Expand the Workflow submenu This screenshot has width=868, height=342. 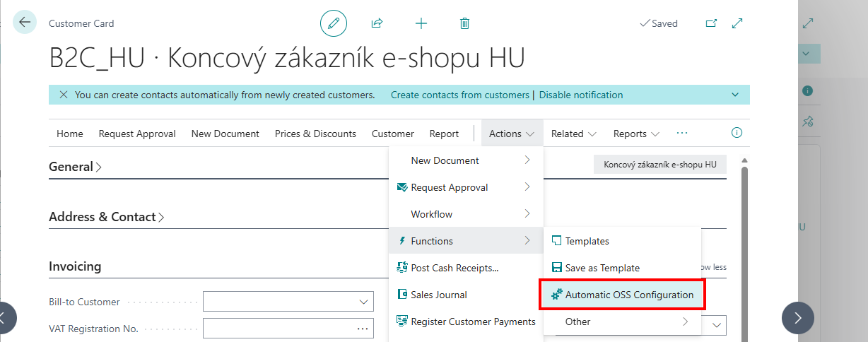coord(466,214)
